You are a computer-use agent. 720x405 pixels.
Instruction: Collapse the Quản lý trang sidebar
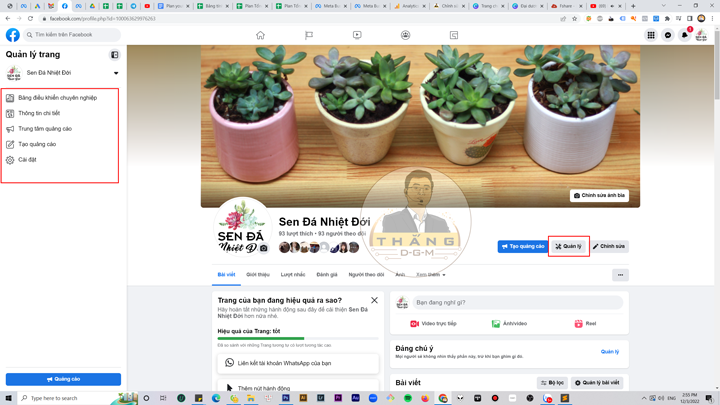pos(114,55)
